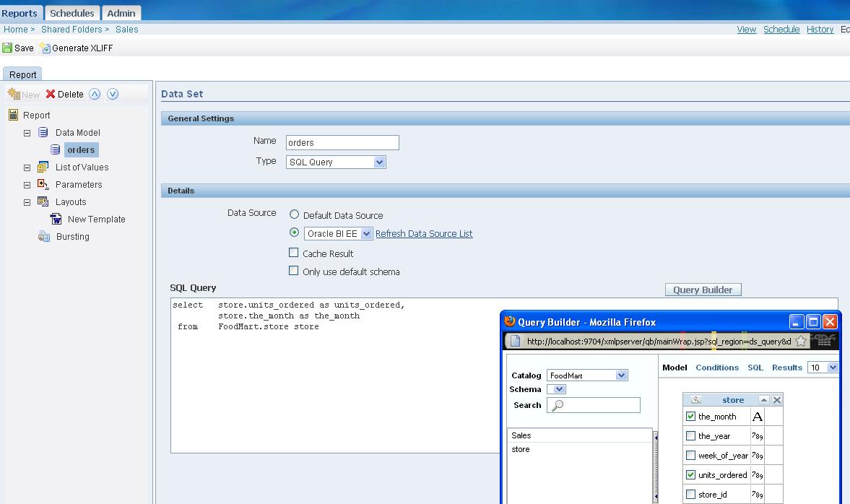The image size is (850, 504).
Task: Collapse the Parameters tree node
Action: (27, 186)
